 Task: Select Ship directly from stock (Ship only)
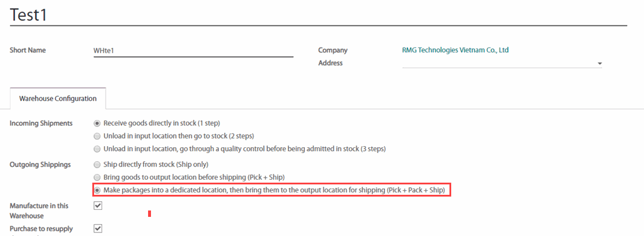tap(97, 164)
